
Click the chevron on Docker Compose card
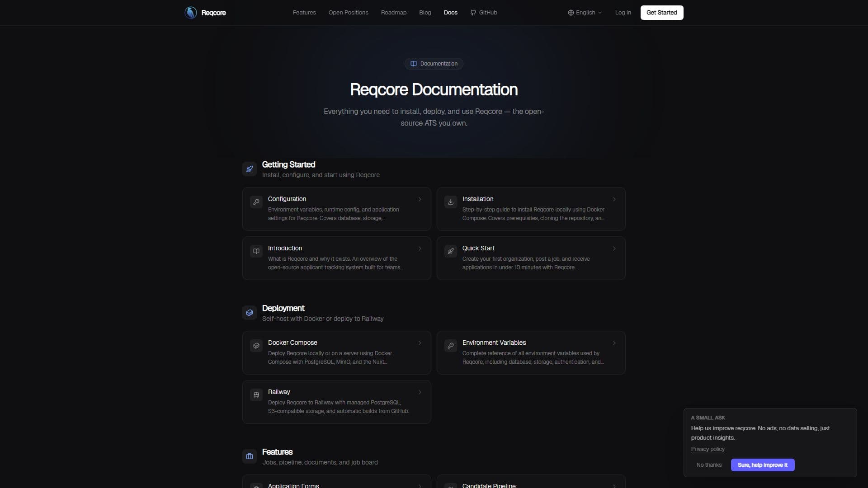point(420,343)
